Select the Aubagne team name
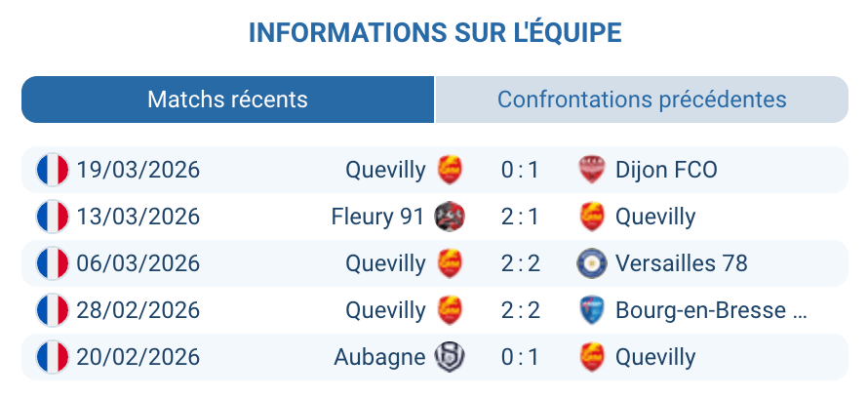This screenshot has height=398, width=868. tap(379, 357)
